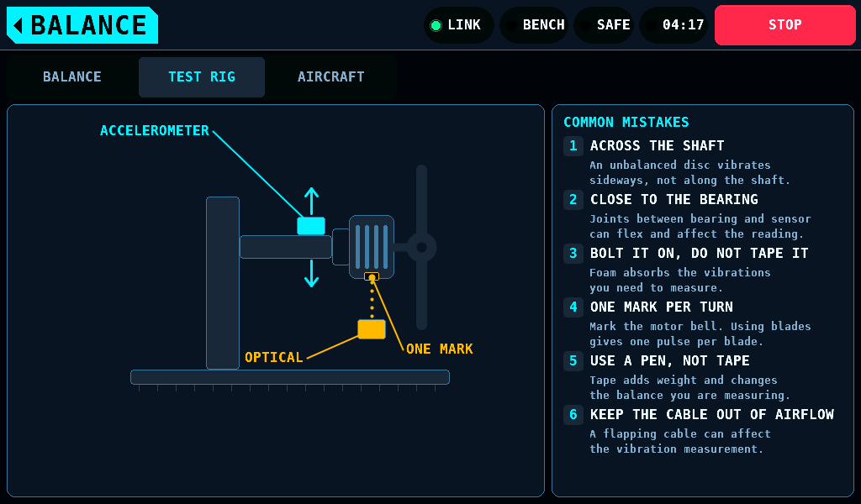Image resolution: width=861 pixels, height=504 pixels.
Task: Switch to the BALANCE tab
Action: coord(72,76)
